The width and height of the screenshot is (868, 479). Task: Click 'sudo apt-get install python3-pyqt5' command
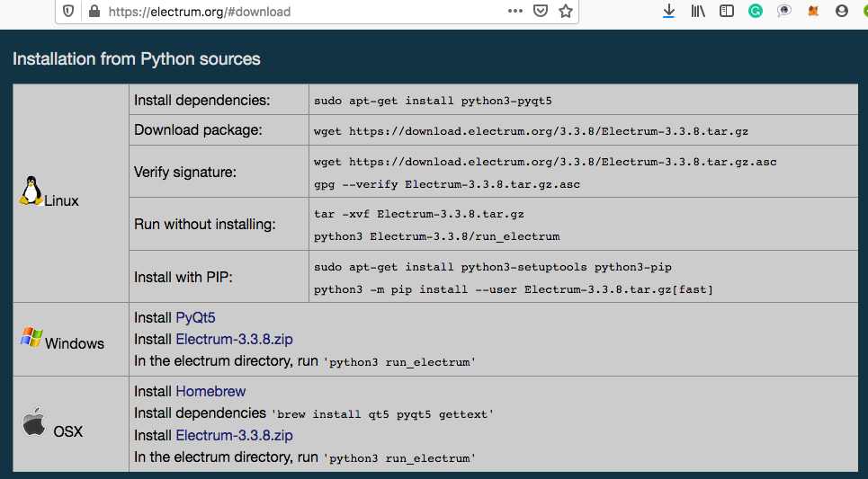click(433, 101)
